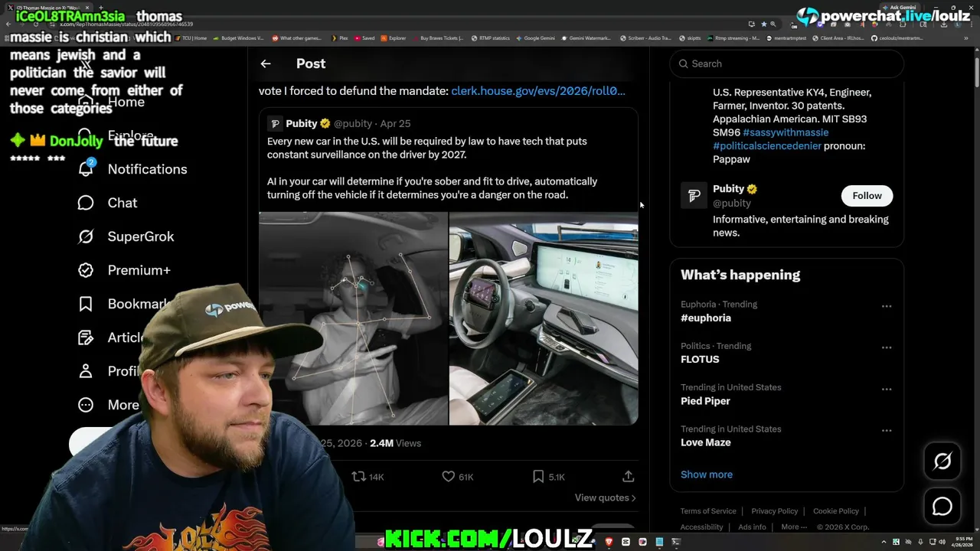Open Pubity's avatar in the quoted post

(x=275, y=123)
